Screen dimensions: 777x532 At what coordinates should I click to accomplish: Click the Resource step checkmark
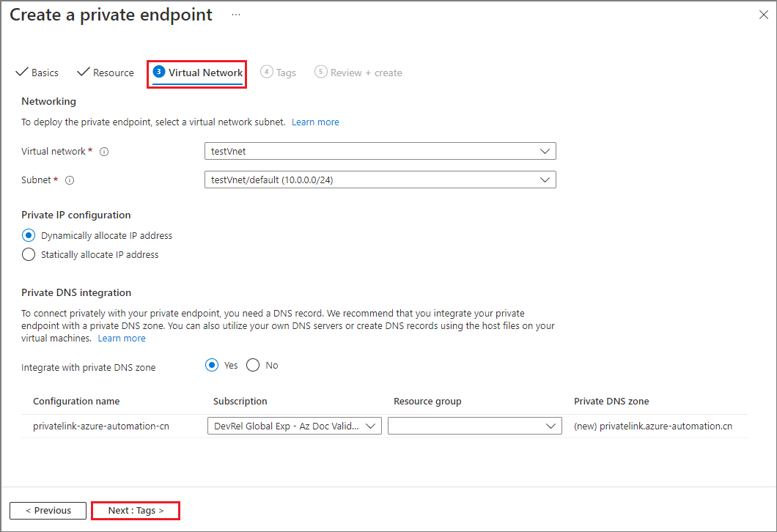83,73
